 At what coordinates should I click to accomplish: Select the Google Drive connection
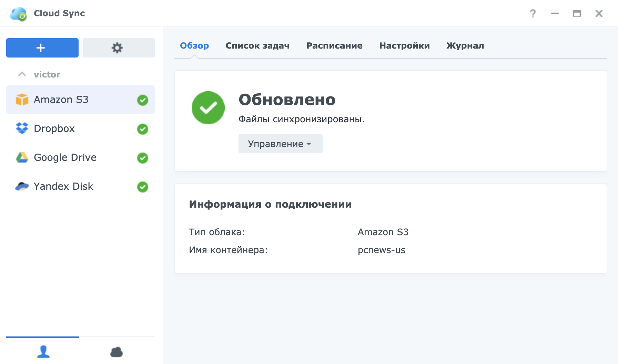pyautogui.click(x=65, y=157)
